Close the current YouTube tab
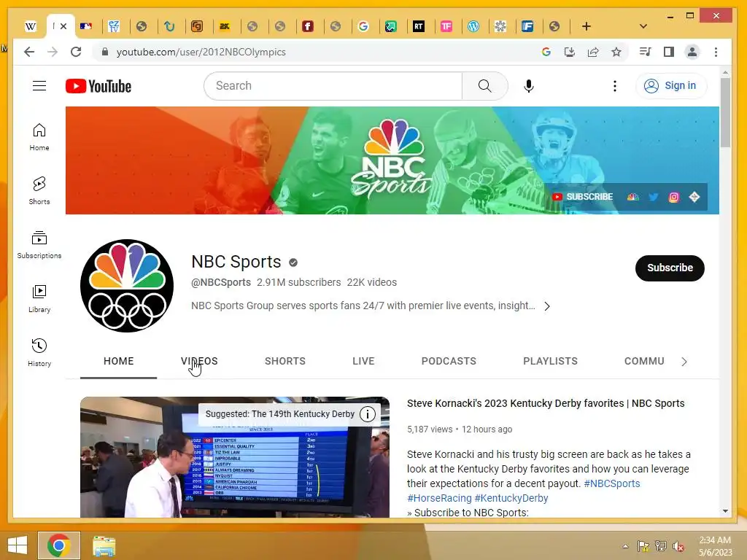The image size is (747, 560). 63,26
